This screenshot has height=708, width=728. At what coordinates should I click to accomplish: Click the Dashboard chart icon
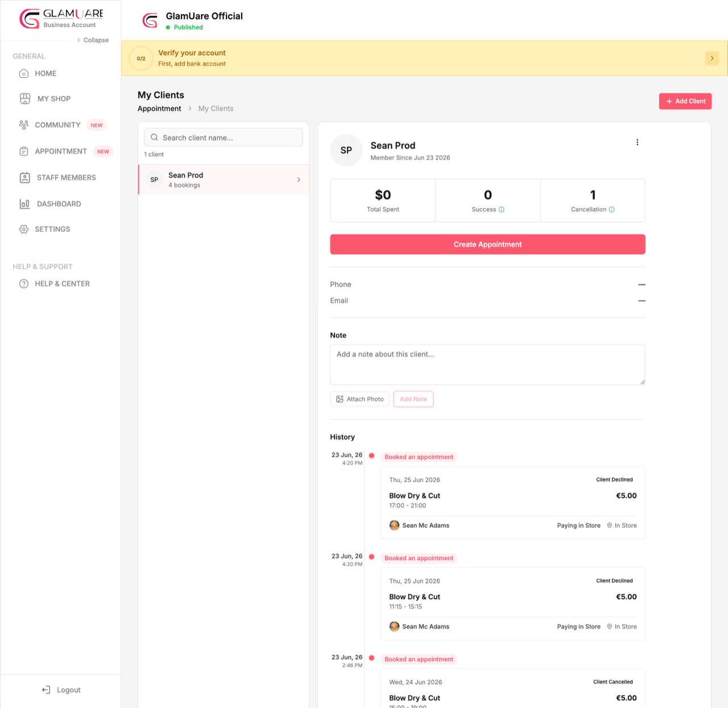click(x=25, y=204)
